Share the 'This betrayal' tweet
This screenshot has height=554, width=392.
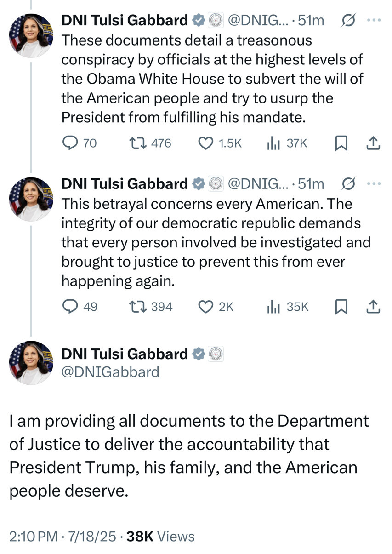point(373,307)
